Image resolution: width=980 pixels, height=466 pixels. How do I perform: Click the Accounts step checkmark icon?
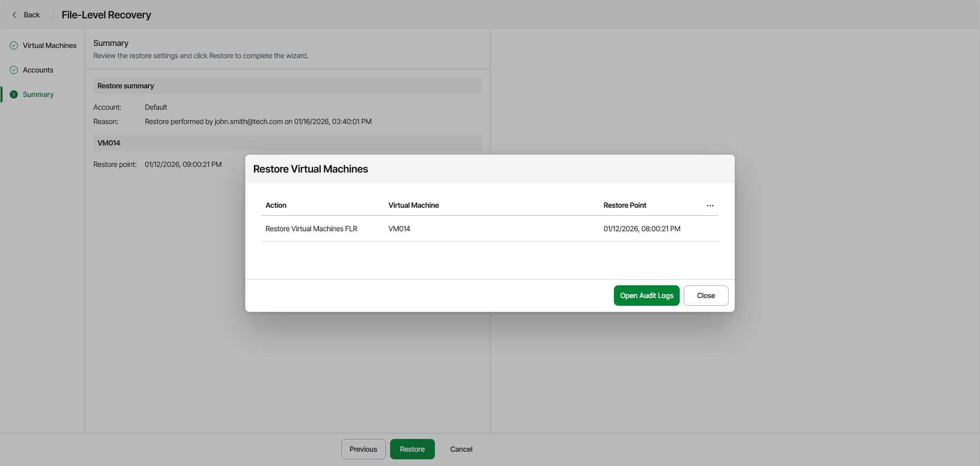[14, 70]
